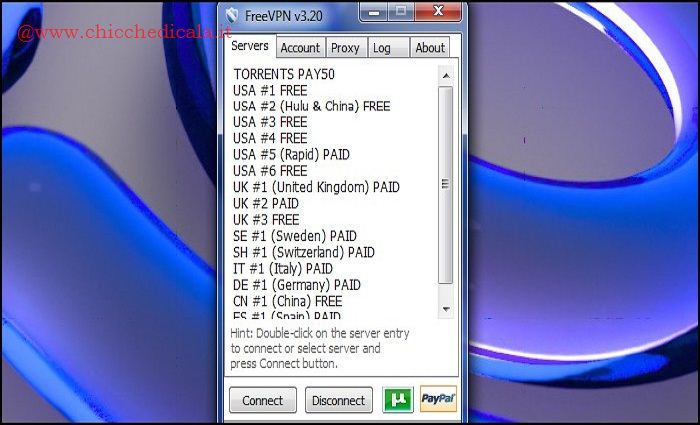The image size is (700, 425).
Task: Open the About tab
Action: click(x=430, y=48)
